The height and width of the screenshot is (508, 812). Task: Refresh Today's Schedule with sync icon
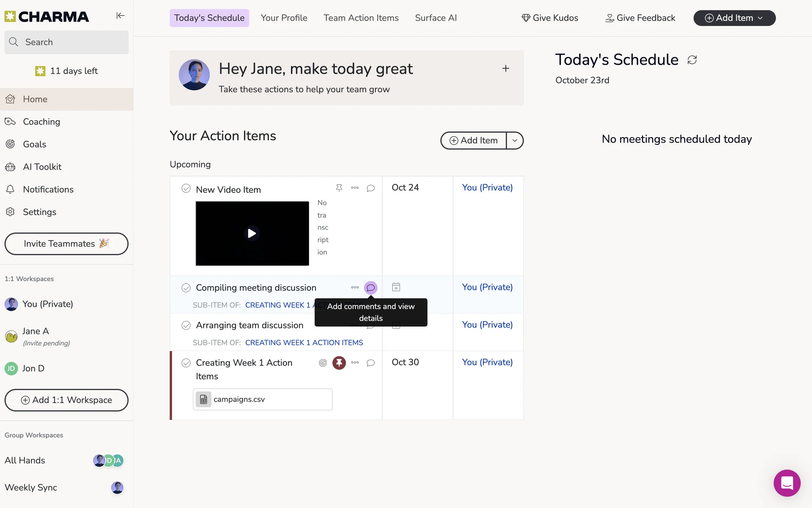[692, 60]
